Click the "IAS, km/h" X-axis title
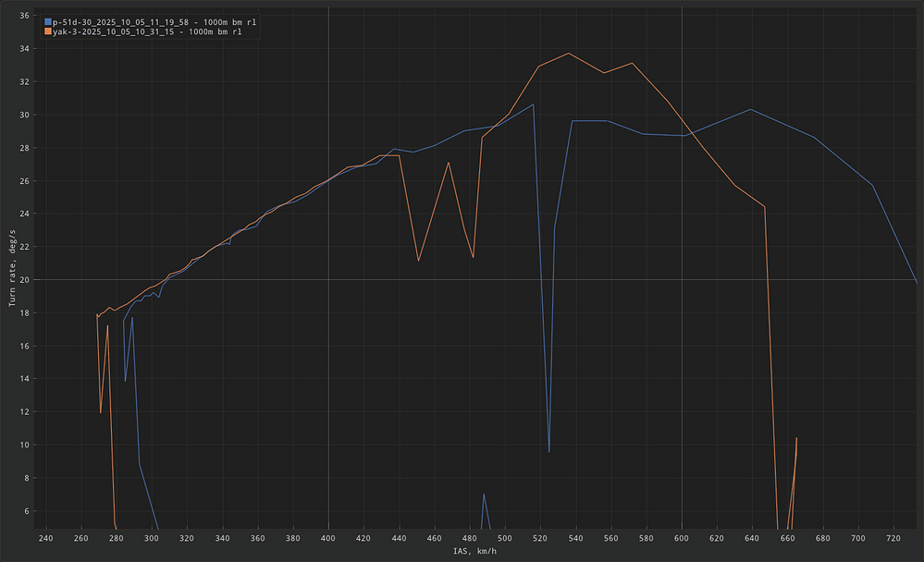924x562 pixels. tap(474, 552)
